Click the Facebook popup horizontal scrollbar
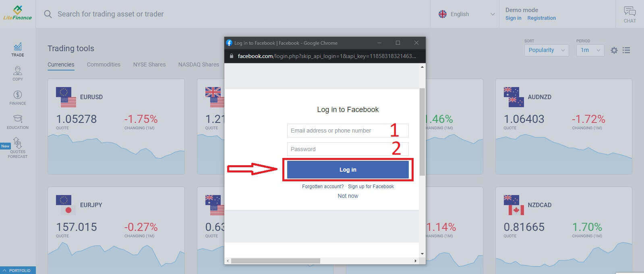The height and width of the screenshot is (274, 644). tap(275, 261)
